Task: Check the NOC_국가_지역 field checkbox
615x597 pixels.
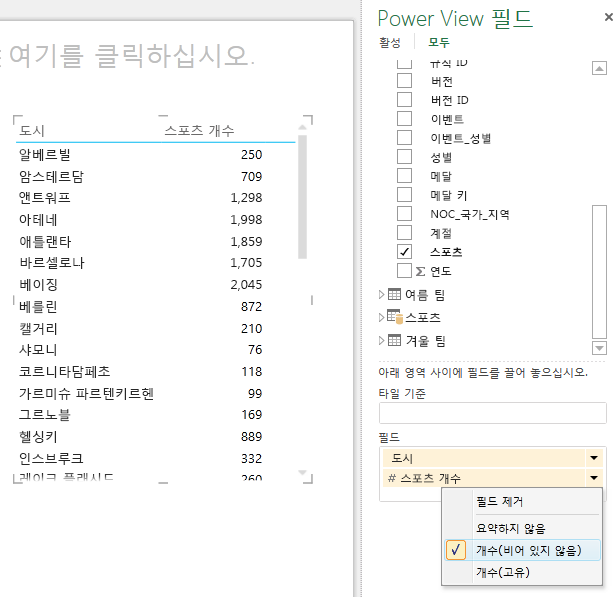Action: pyautogui.click(x=404, y=213)
